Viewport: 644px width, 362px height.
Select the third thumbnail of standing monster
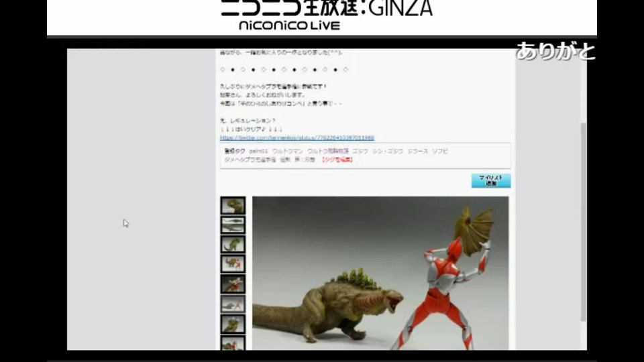pyautogui.click(x=233, y=244)
